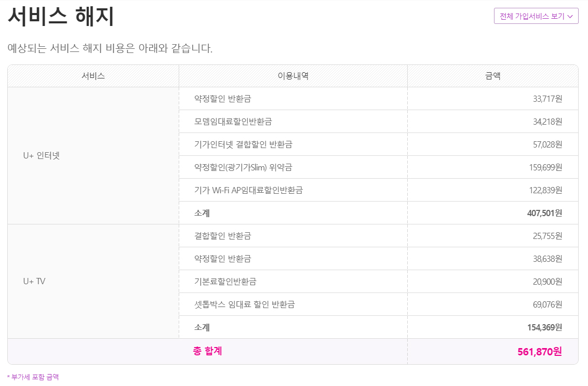Image resolution: width=588 pixels, height=386 pixels.
Task: Click the 이용내역 column header
Action: click(293, 76)
